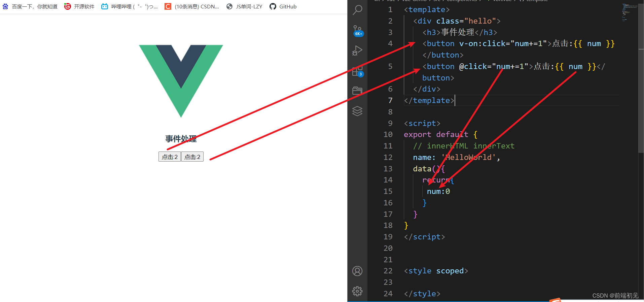The height and width of the screenshot is (302, 644).
Task: Click the stacked layers icon in activity bar
Action: (357, 111)
